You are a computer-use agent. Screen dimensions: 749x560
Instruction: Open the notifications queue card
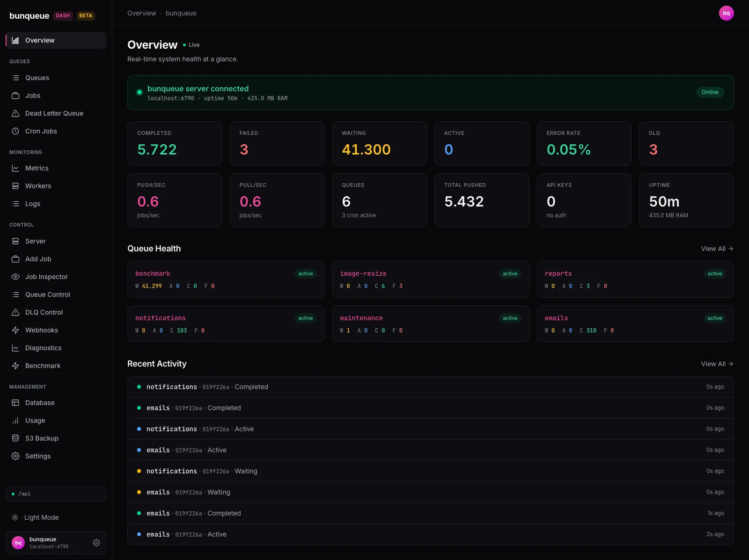(x=226, y=324)
